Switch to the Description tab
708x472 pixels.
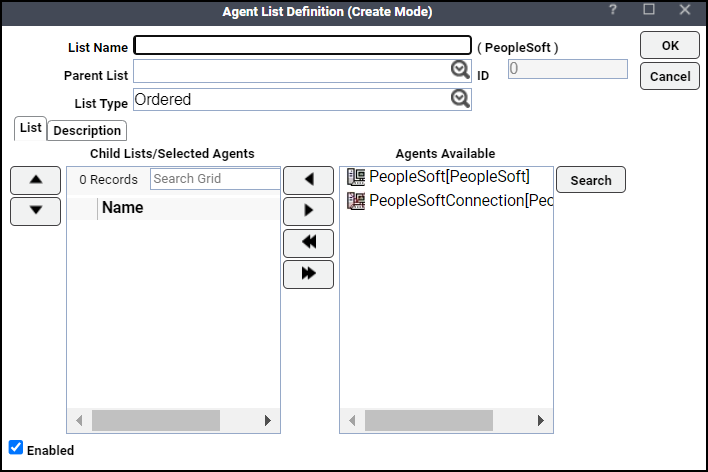[x=87, y=131]
